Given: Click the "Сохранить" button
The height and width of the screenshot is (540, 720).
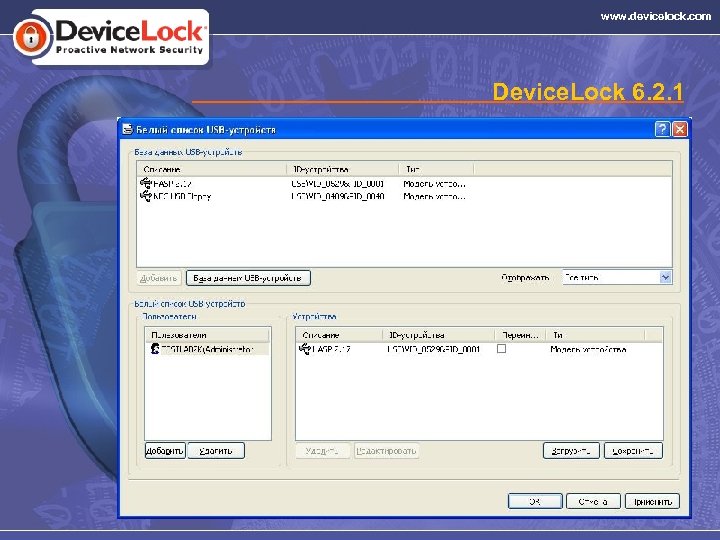Looking at the screenshot, I should coord(633,450).
